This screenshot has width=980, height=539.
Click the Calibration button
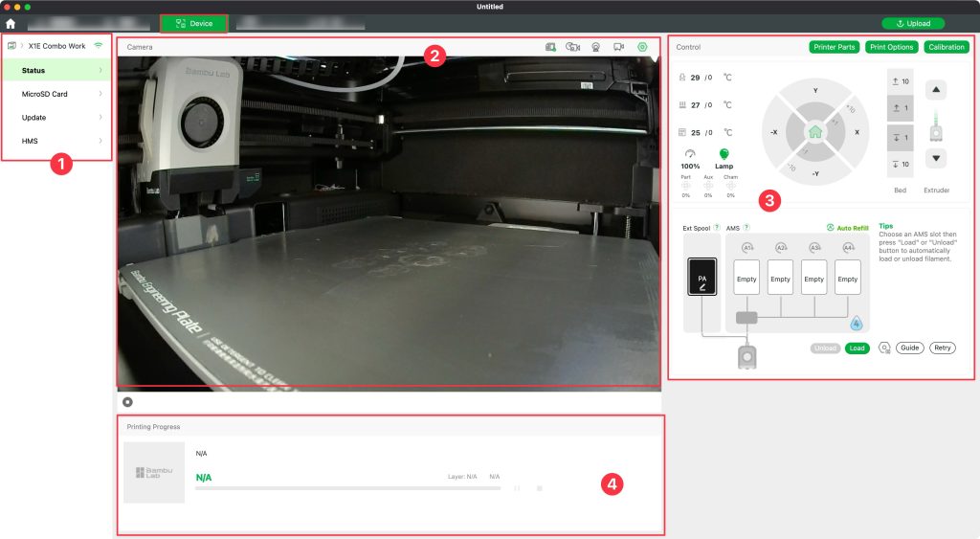[947, 47]
